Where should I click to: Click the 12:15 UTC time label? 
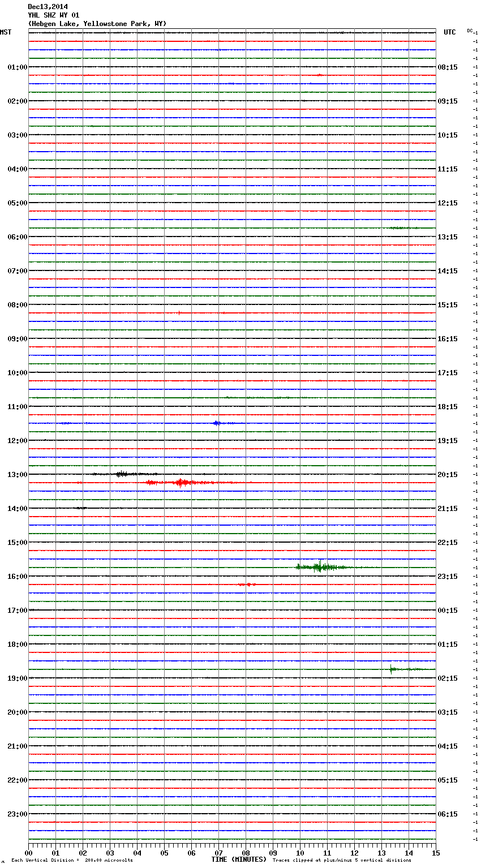tap(448, 203)
